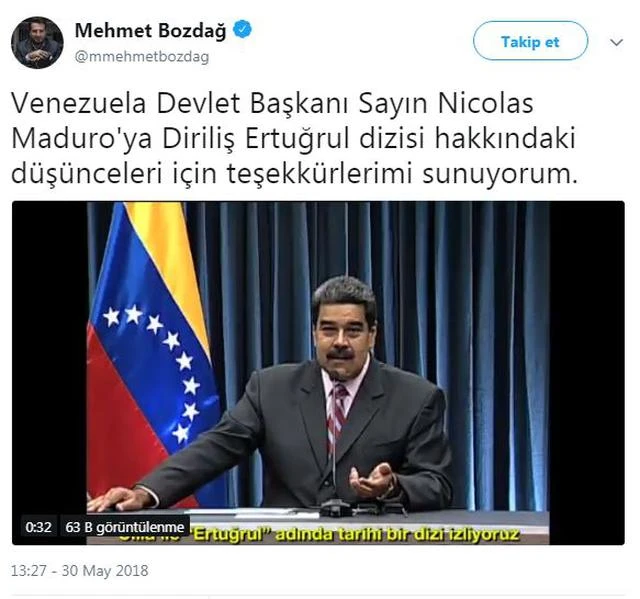Click the words teşekkürlerimi sunuyorum
Viewport: 640px width, 599px height.
click(402, 173)
